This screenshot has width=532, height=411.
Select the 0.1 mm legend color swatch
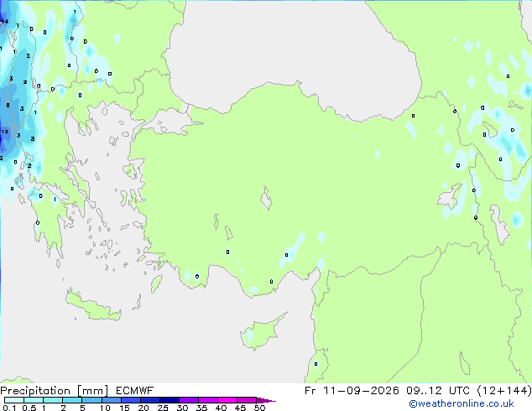pyautogui.click(x=14, y=400)
